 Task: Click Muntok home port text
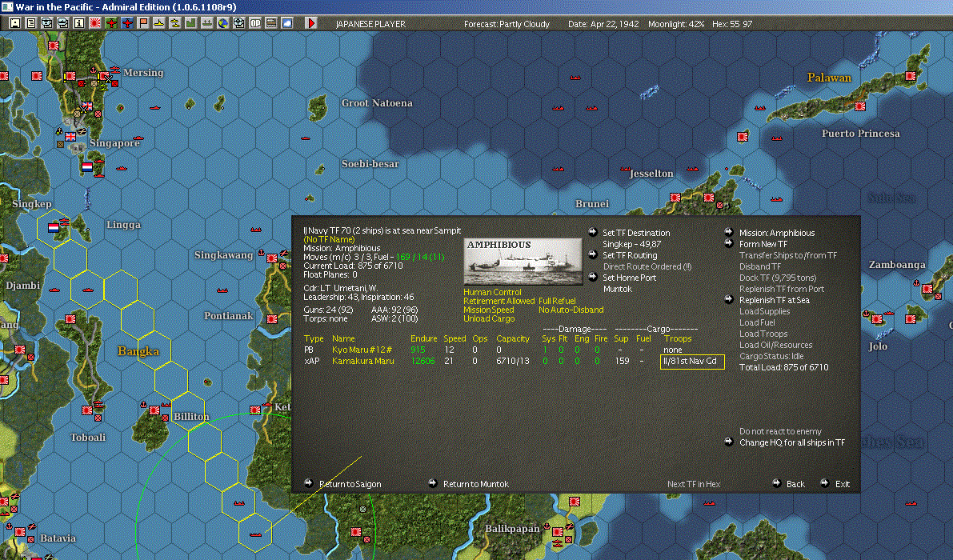(618, 289)
